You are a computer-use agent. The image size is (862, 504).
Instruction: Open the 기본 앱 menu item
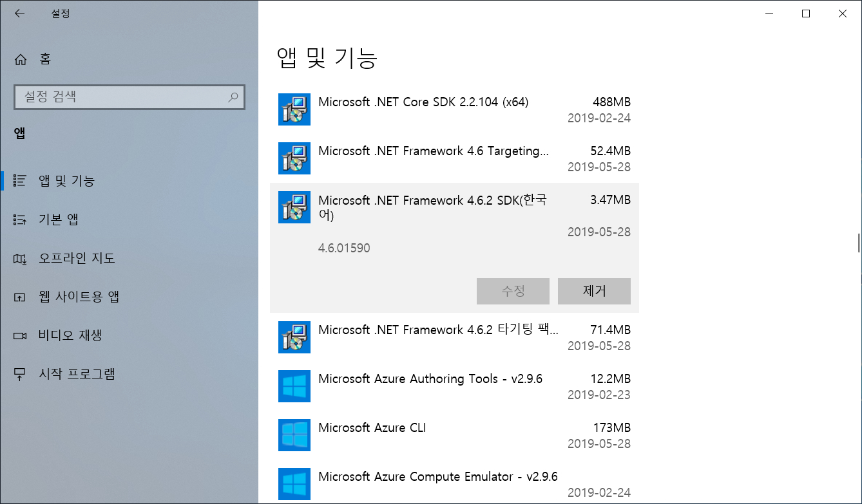pyautogui.click(x=129, y=219)
